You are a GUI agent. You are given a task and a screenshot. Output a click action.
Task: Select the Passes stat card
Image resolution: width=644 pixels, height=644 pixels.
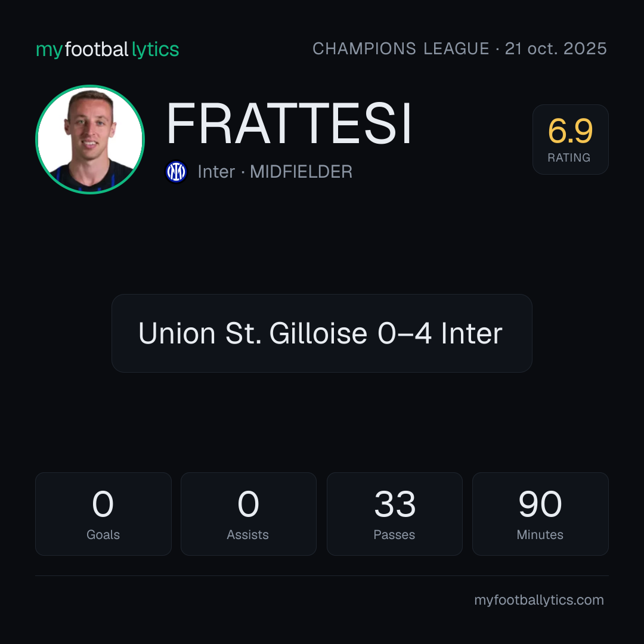[395, 514]
